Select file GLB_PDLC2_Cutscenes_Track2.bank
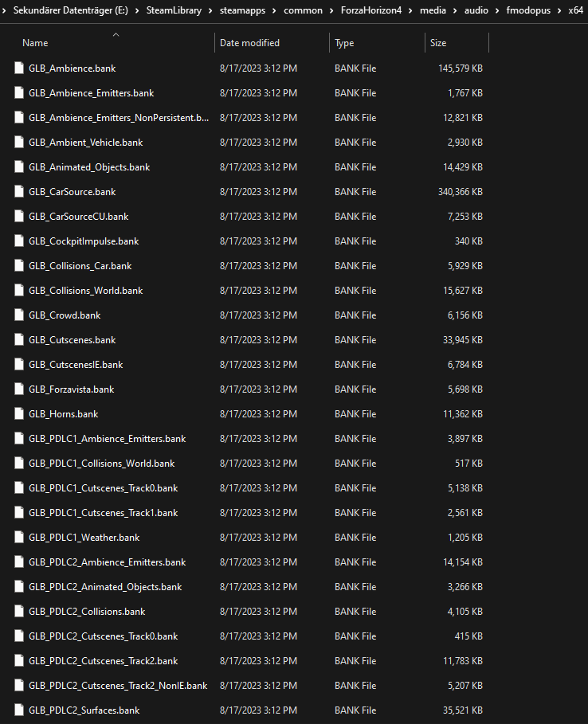 pyautogui.click(x=104, y=661)
